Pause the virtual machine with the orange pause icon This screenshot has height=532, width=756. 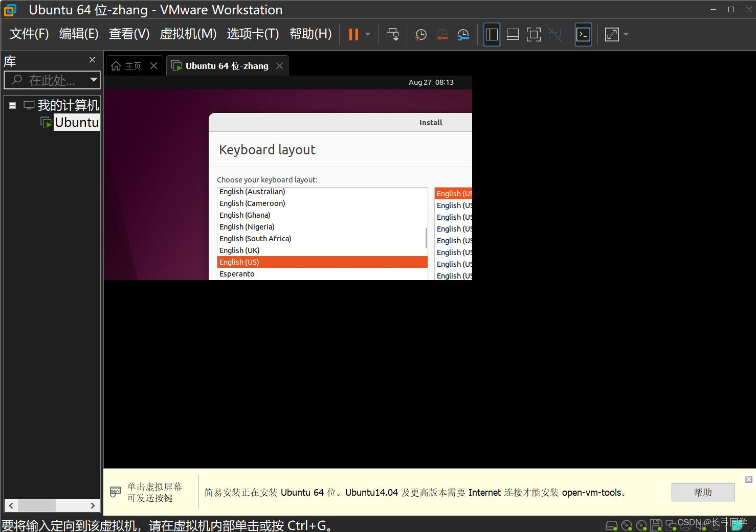[353, 34]
